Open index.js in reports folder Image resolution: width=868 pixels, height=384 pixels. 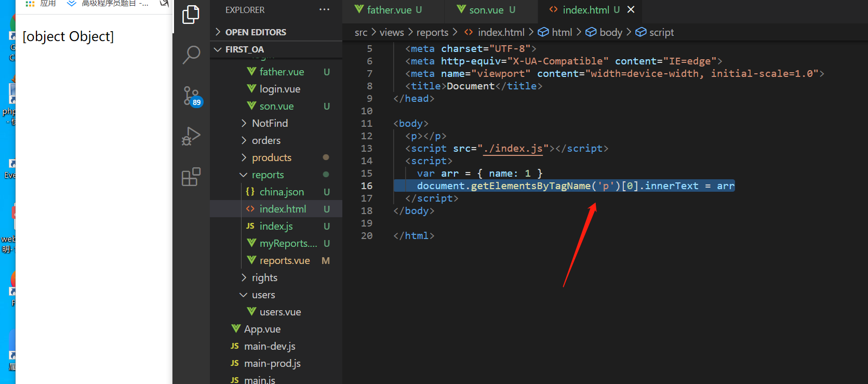(x=276, y=226)
